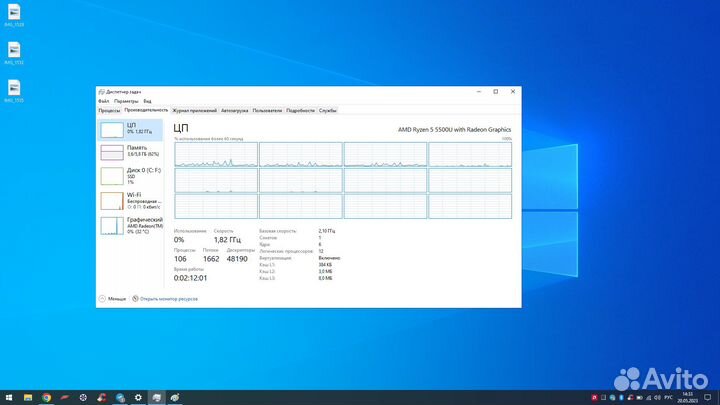The image size is (720, 405).
Task: Maximize the Task Manager window
Action: pos(496,91)
